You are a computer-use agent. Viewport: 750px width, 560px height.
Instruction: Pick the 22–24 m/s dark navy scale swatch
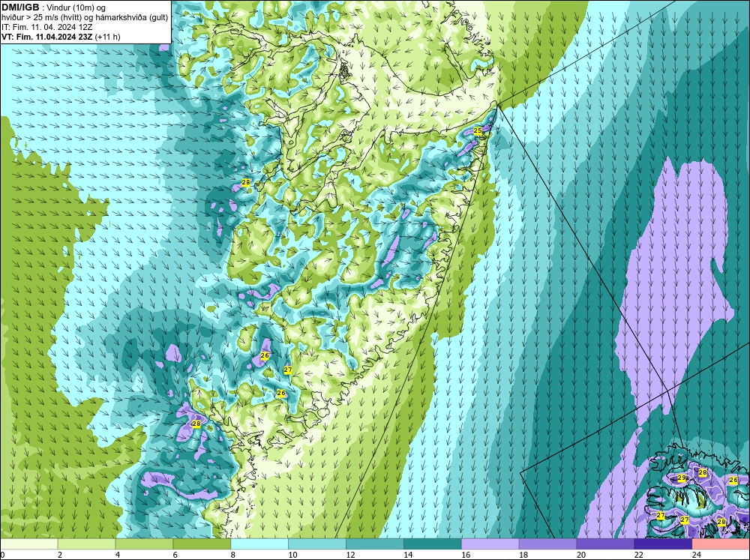click(x=663, y=544)
